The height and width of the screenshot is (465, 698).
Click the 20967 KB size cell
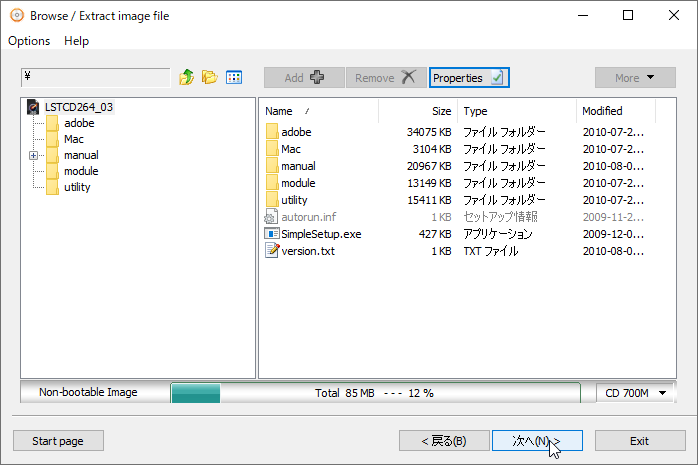point(429,166)
